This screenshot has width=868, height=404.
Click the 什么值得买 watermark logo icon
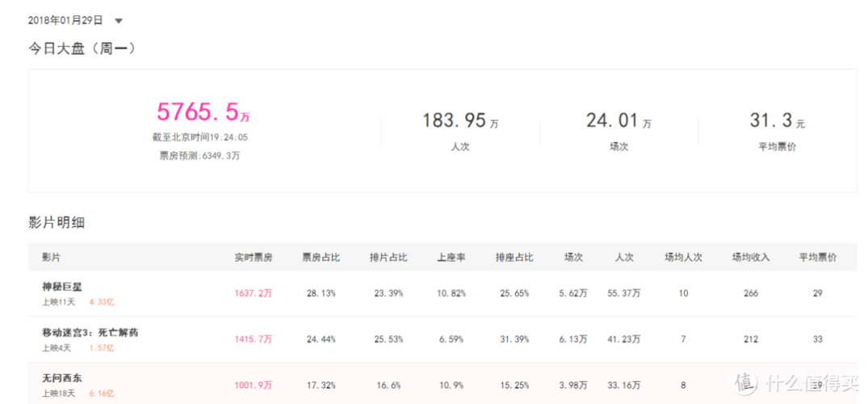(x=747, y=381)
